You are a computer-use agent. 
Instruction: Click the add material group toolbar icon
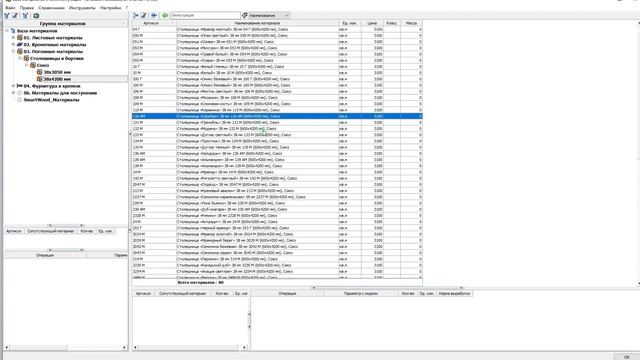point(7,16)
